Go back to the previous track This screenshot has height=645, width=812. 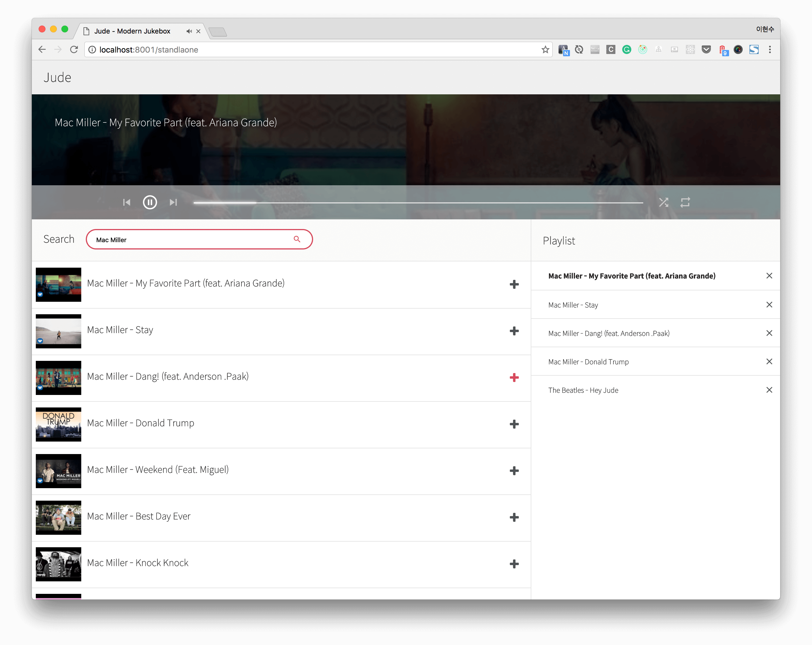tap(126, 202)
